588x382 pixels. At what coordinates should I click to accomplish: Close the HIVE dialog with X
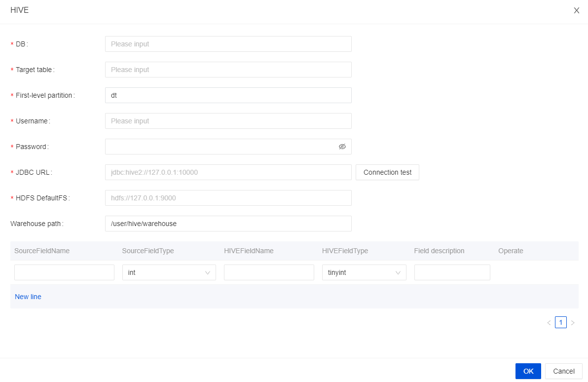[x=576, y=10]
